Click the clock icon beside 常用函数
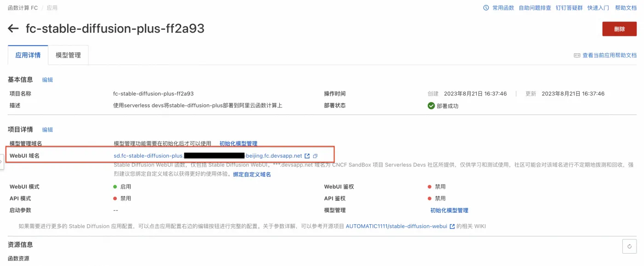The height and width of the screenshot is (266, 644). (x=486, y=8)
